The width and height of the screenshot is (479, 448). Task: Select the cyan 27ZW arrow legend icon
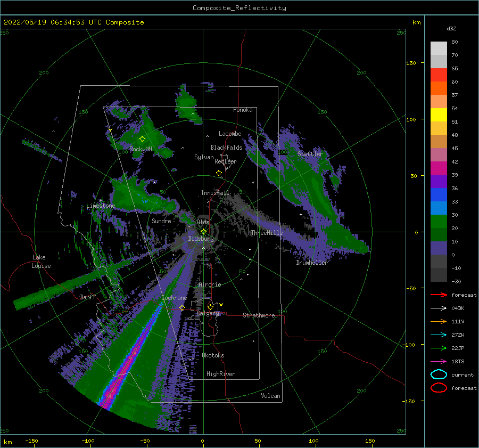[x=439, y=335]
